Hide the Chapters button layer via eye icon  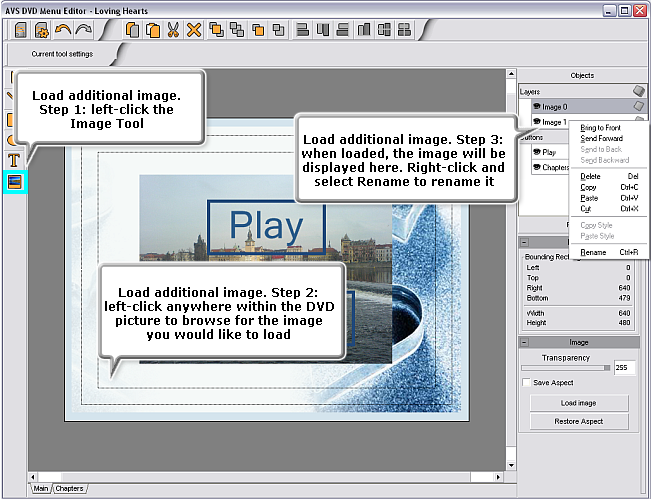537,167
